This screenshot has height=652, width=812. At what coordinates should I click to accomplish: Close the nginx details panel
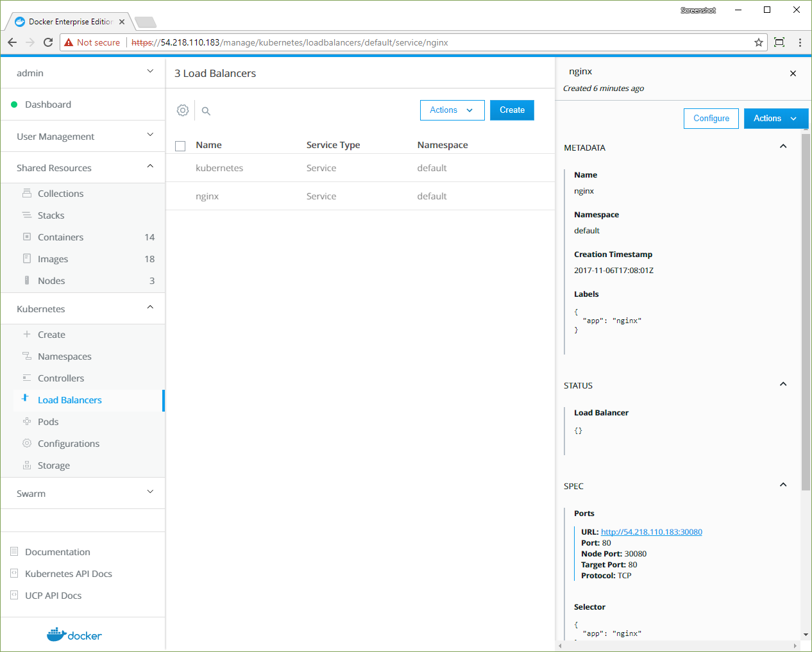click(x=793, y=74)
